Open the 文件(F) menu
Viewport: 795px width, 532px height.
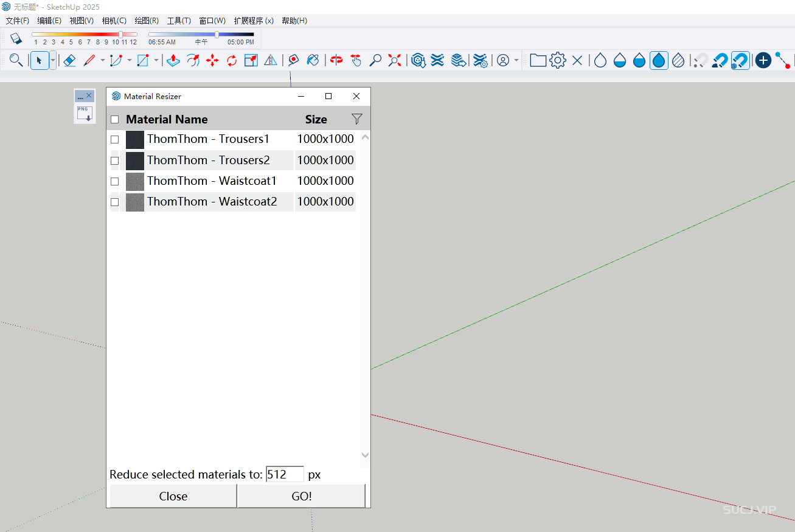point(18,21)
